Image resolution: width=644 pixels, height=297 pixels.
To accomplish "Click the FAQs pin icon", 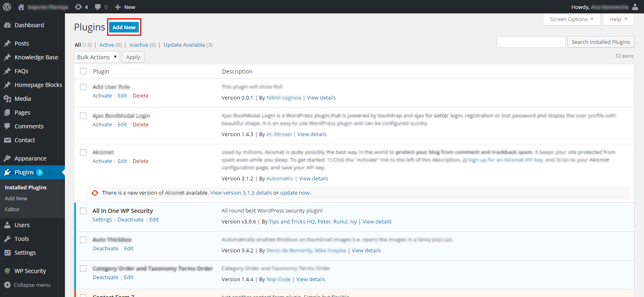I will (x=7, y=71).
